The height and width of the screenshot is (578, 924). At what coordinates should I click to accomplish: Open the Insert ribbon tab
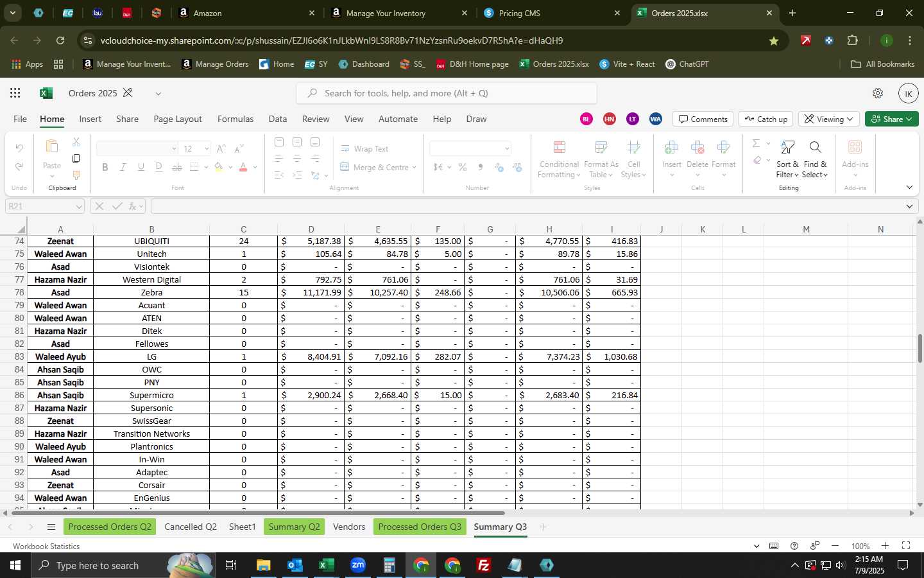pyautogui.click(x=90, y=119)
